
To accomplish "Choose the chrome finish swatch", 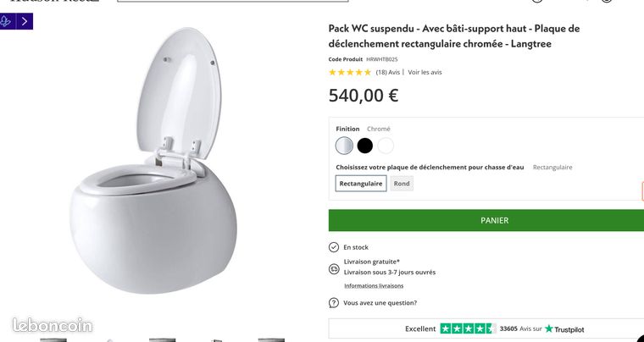I will pyautogui.click(x=344, y=146).
